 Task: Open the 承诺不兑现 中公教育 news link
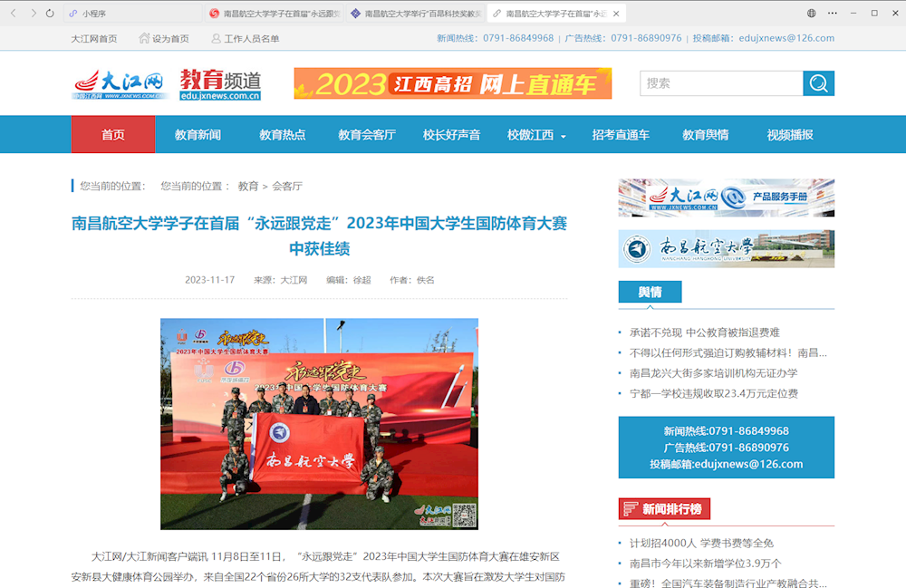704,333
